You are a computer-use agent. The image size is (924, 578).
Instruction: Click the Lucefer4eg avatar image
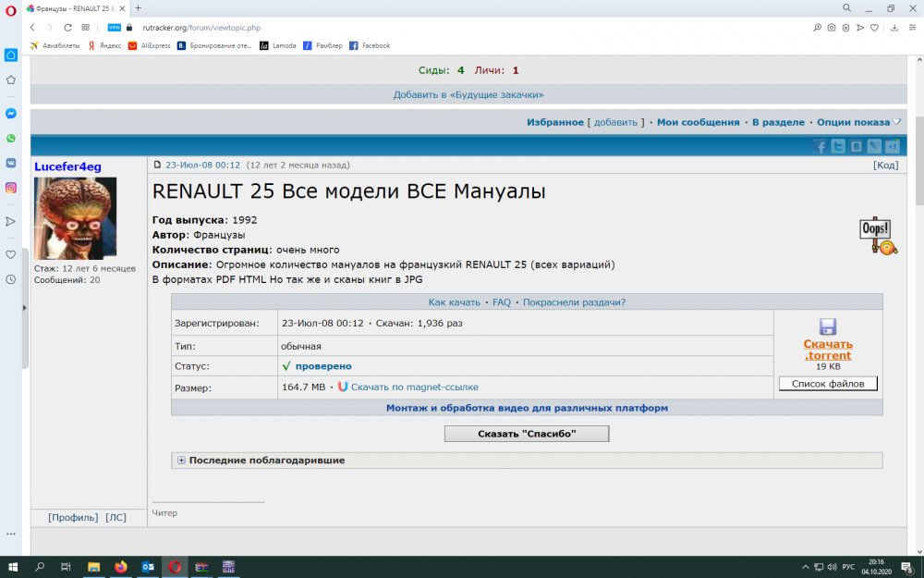coord(76,218)
